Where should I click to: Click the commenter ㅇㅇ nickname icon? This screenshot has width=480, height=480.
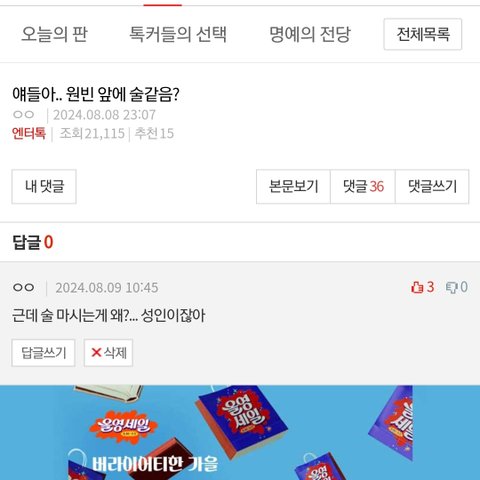[23, 287]
